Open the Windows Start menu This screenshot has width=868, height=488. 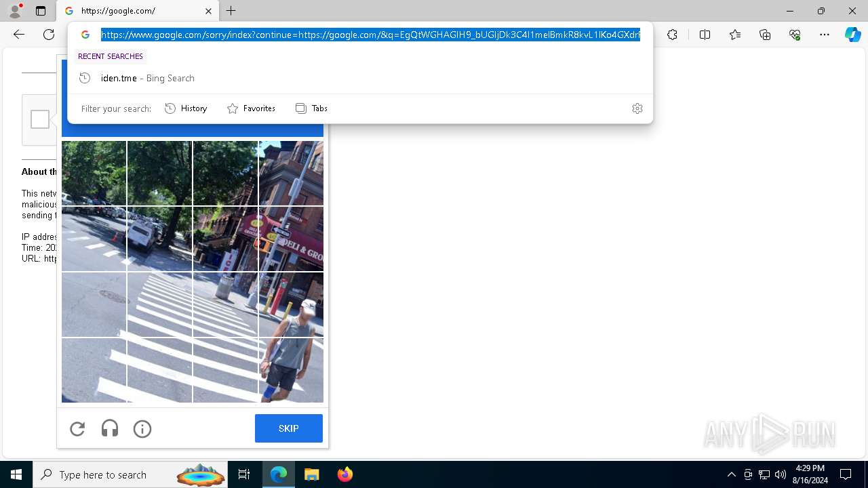coord(16,474)
